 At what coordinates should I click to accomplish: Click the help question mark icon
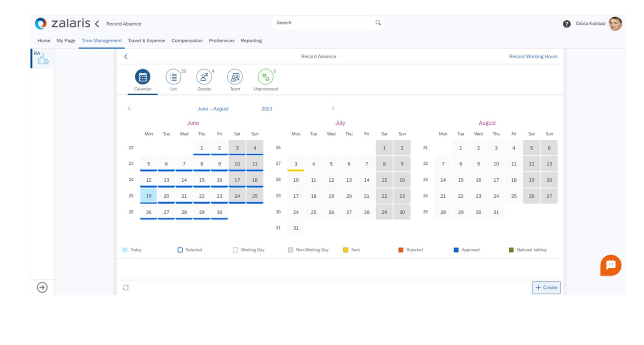[567, 24]
